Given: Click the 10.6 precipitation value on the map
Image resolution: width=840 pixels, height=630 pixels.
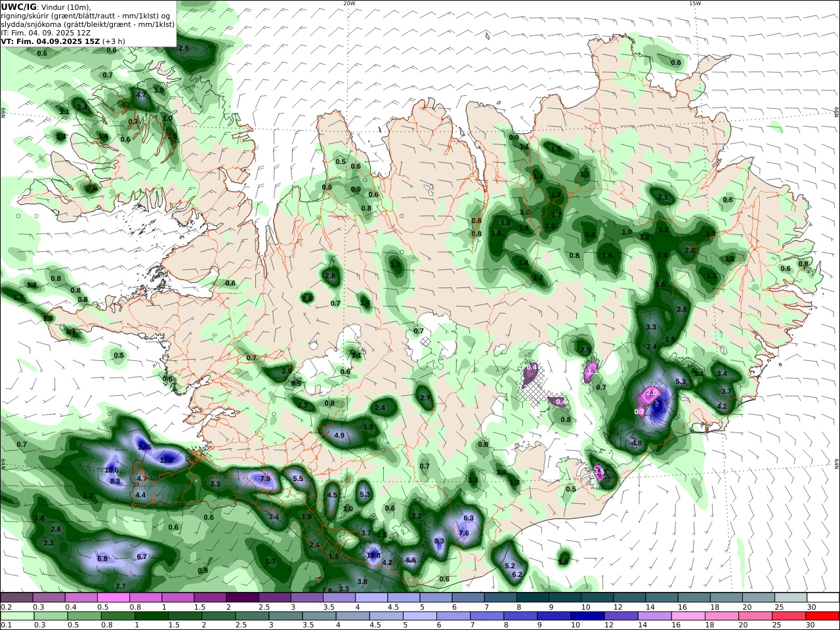Looking at the screenshot, I should point(112,470).
